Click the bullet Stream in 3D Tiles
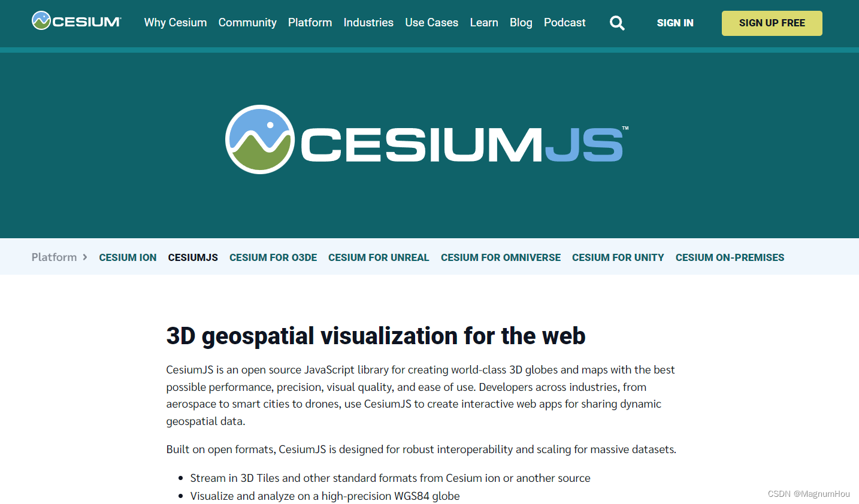 point(390,478)
